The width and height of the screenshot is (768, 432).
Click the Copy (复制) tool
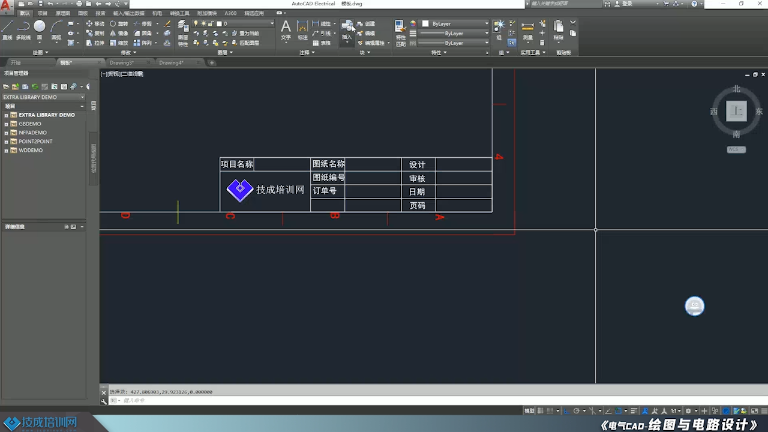pyautogui.click(x=95, y=33)
